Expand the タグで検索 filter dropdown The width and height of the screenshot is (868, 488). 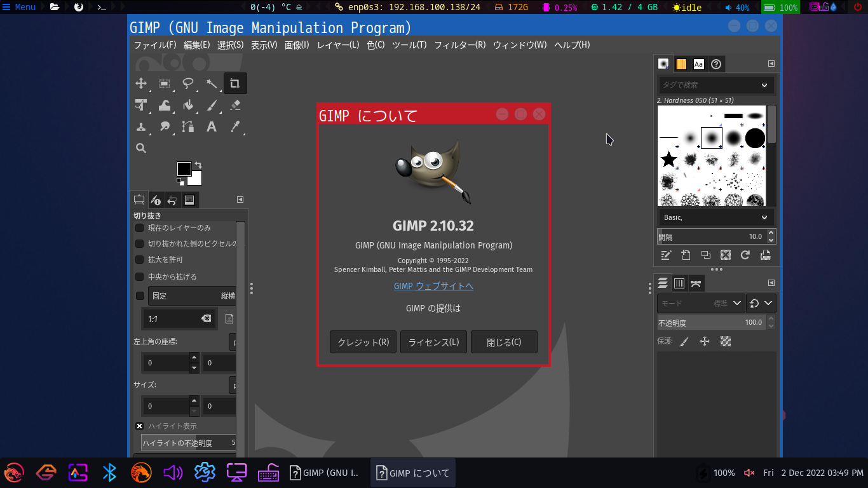[x=764, y=85]
